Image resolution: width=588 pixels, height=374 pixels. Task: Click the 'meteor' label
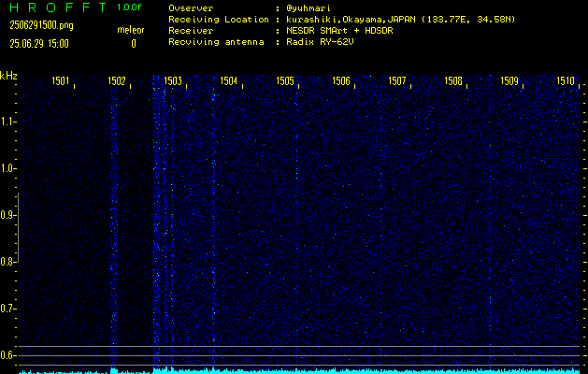click(x=131, y=30)
